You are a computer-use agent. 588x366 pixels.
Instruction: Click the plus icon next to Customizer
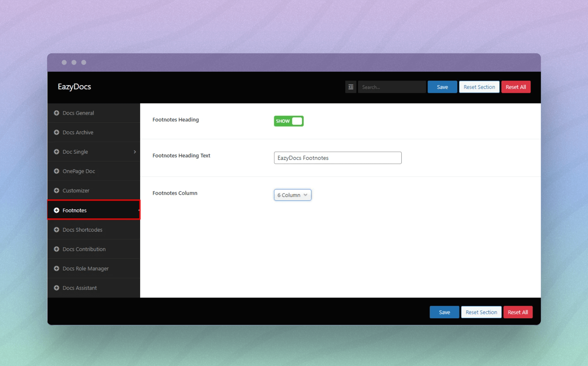coord(56,190)
